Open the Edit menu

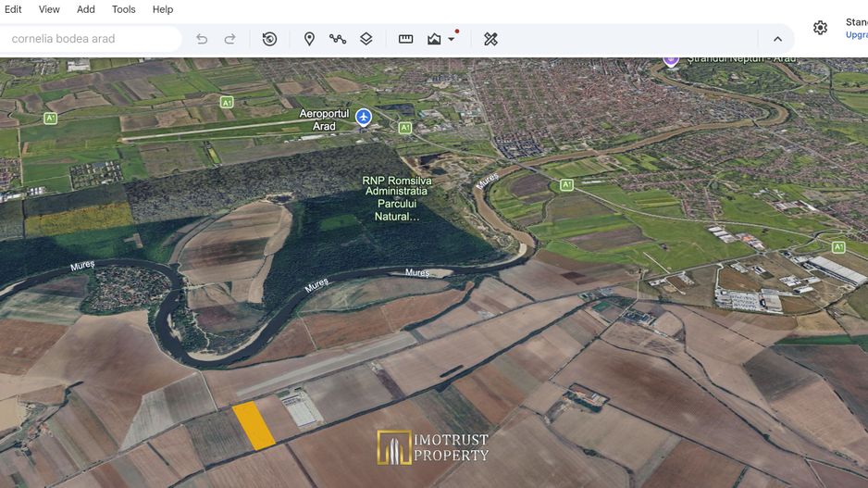pyautogui.click(x=13, y=9)
